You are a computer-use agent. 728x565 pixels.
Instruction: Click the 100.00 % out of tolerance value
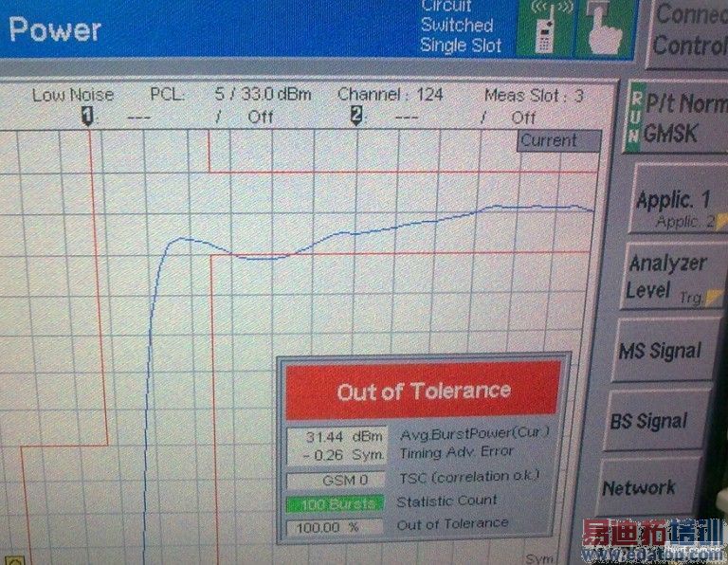(335, 528)
